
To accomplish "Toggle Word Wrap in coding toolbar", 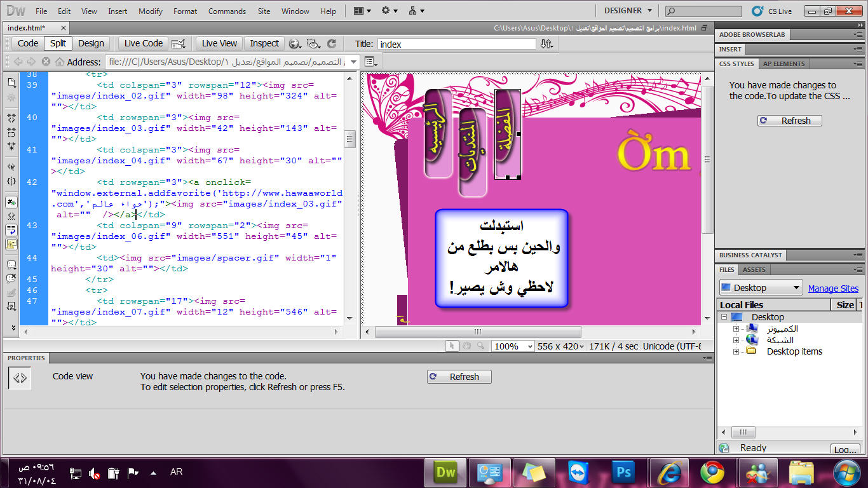I will (x=11, y=230).
